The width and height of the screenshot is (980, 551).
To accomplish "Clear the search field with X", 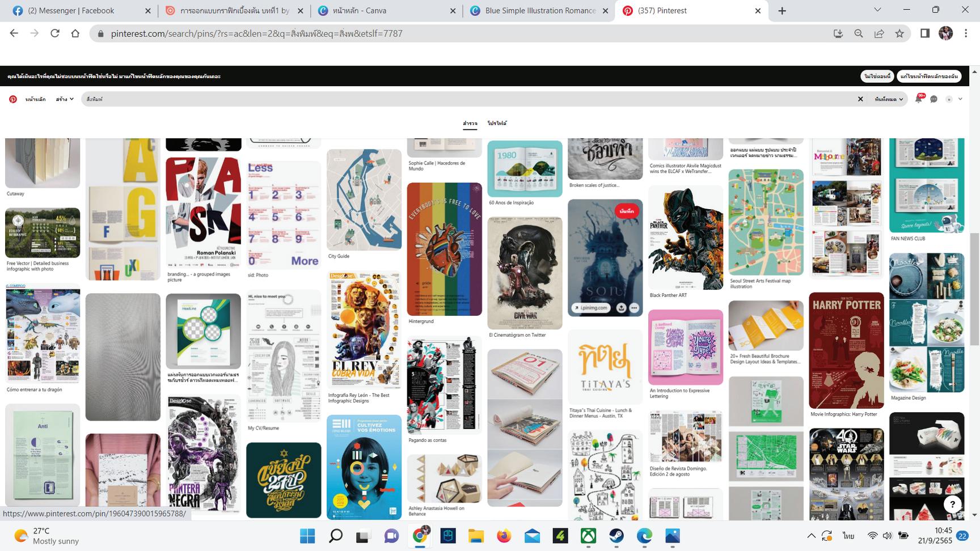I will click(860, 99).
